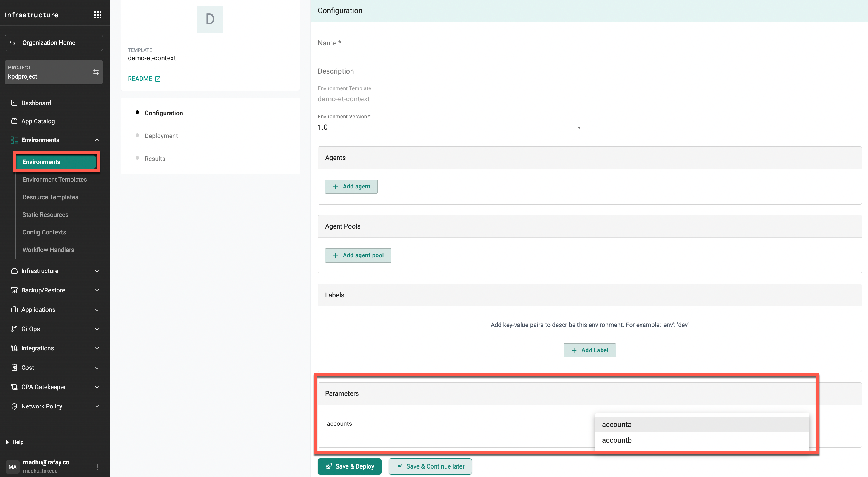Click the Add agent pool button
868x477 pixels.
click(x=358, y=255)
